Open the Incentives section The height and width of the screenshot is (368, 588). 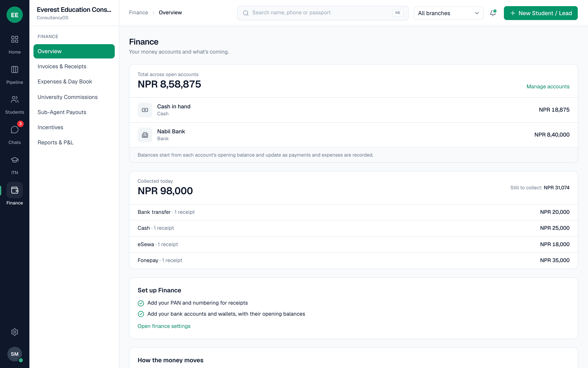tap(74, 127)
